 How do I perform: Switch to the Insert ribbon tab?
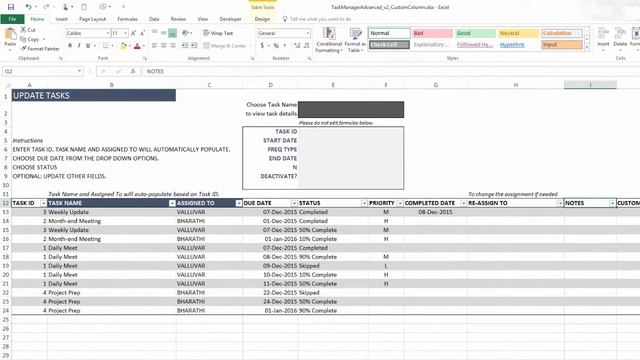point(62,19)
